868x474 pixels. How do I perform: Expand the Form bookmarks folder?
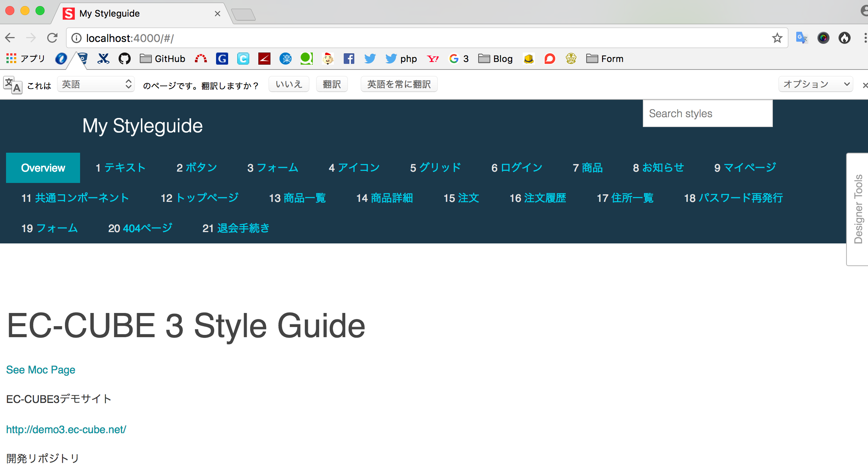point(605,59)
